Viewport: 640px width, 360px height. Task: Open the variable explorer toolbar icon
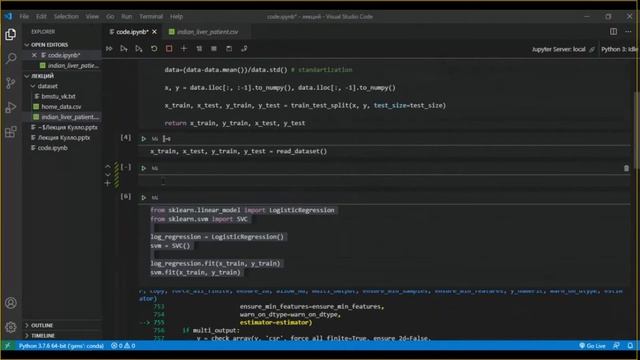coord(214,49)
